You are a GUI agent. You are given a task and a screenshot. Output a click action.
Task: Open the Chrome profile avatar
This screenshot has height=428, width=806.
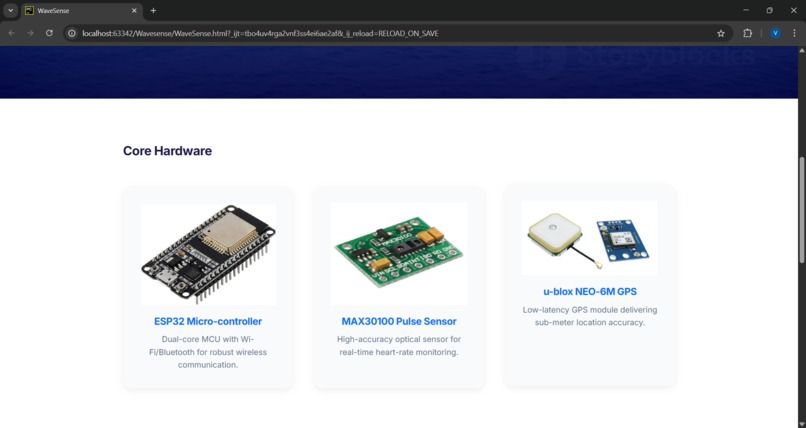[775, 33]
